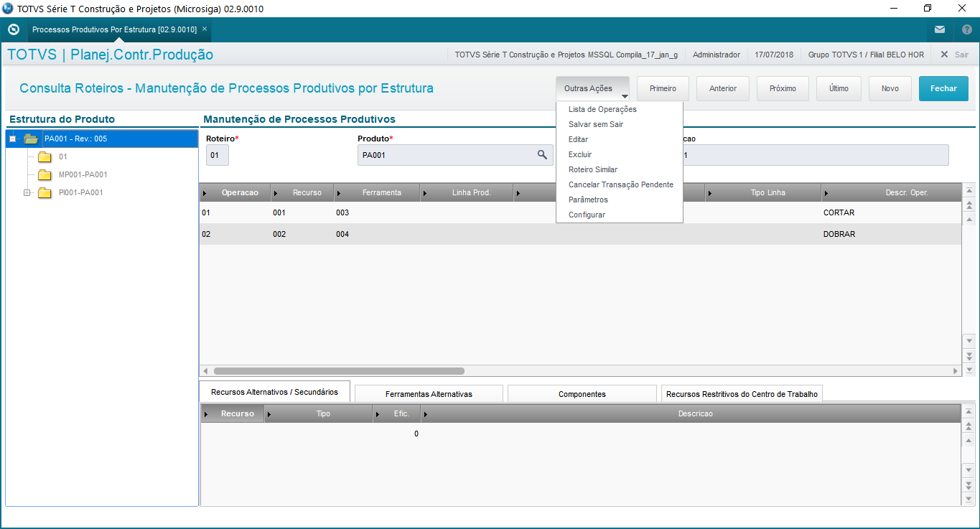Viewport: 980px width, 529px height.
Task: Page up in the operations grid scrollbar
Action: [x=969, y=205]
